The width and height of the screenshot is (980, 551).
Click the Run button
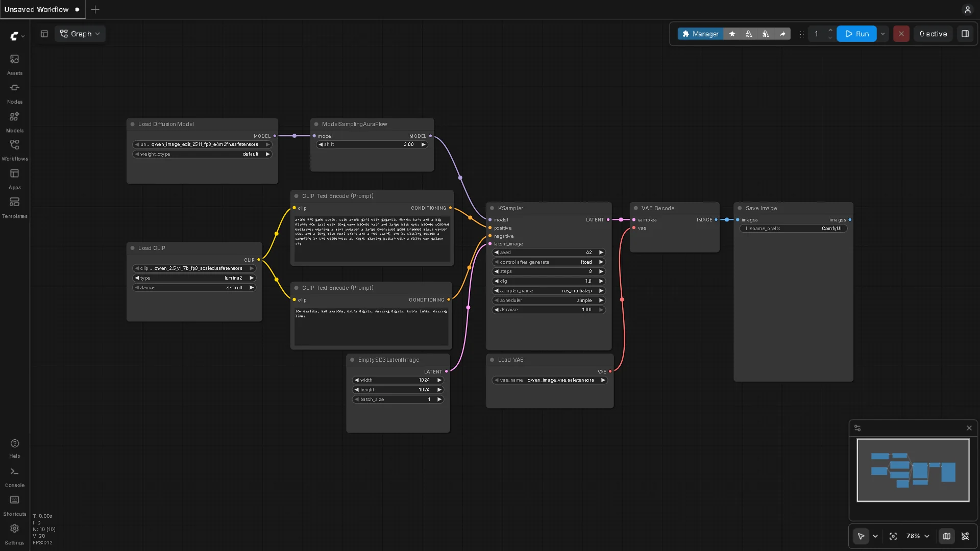(x=856, y=34)
